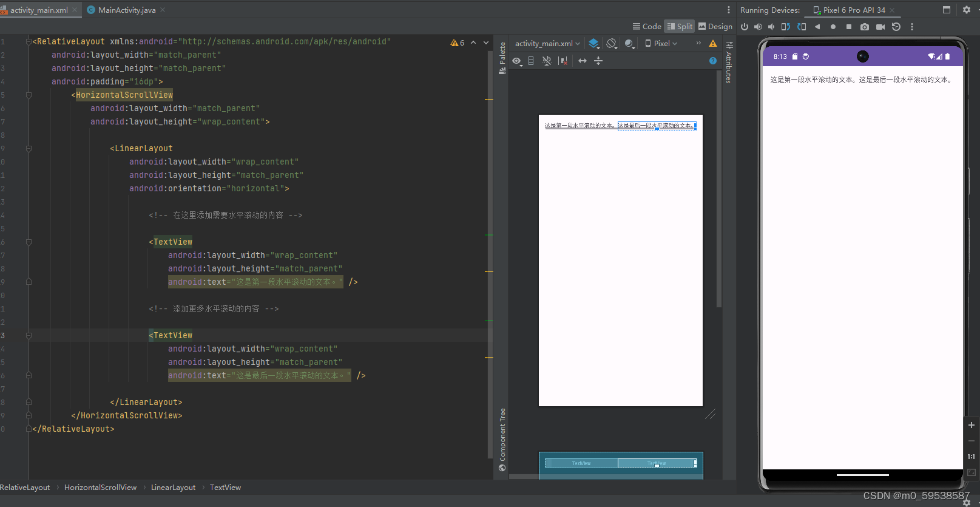Open the Palette side panel tab
The image size is (980, 507).
tap(502, 58)
